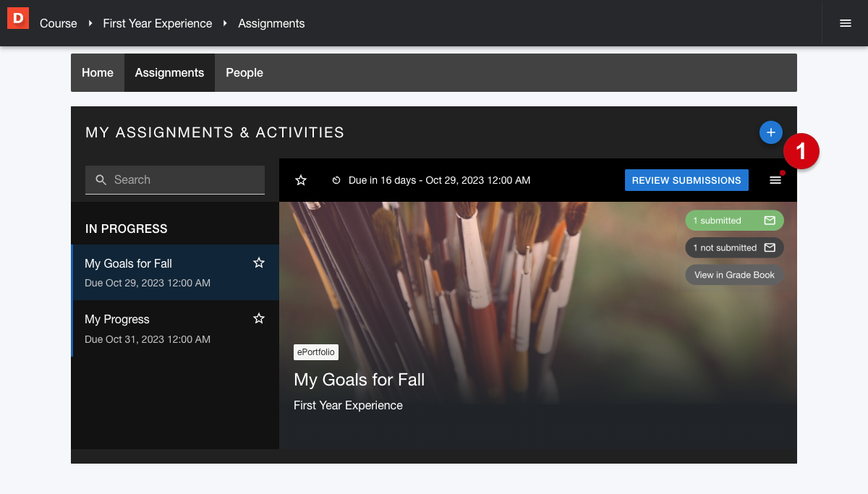Select My Progress assignment
The height and width of the screenshot is (494, 868).
(x=175, y=328)
